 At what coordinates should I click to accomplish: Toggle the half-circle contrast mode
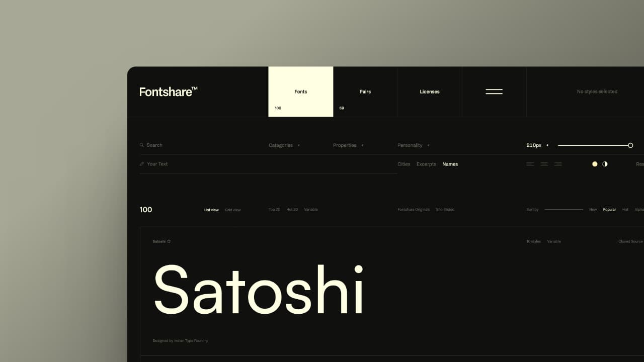(605, 164)
